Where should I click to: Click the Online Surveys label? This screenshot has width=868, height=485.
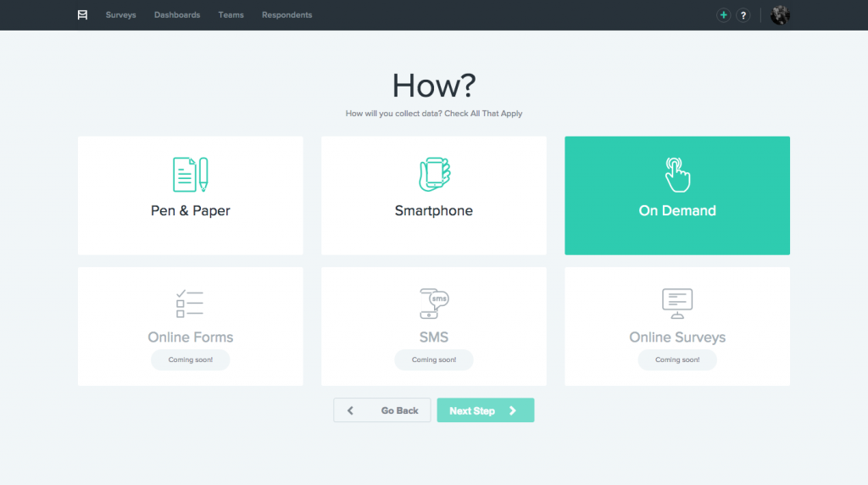coord(677,337)
